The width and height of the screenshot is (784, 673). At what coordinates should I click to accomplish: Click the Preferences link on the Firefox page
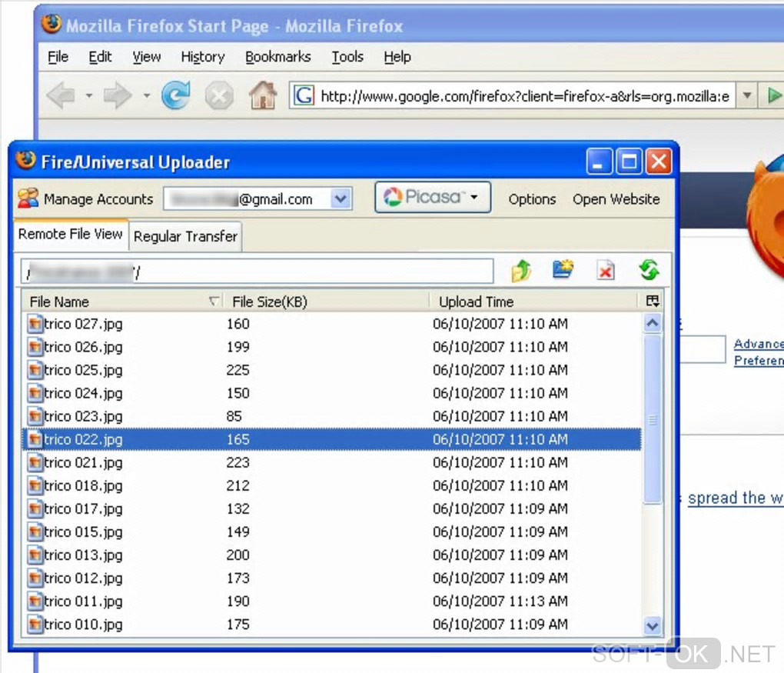[759, 360]
